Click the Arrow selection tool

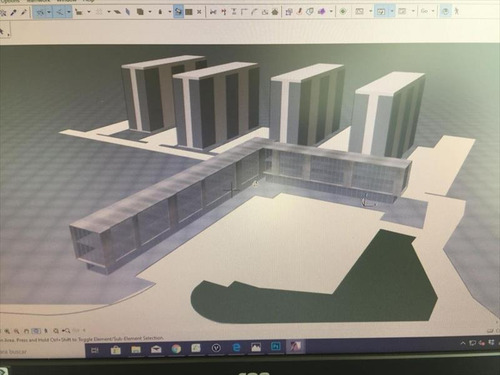click(x=2, y=32)
